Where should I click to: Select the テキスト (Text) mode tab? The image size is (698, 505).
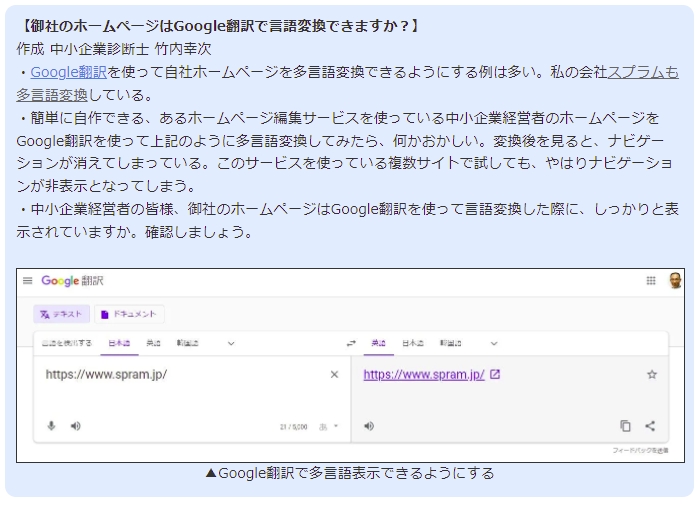coord(61,314)
